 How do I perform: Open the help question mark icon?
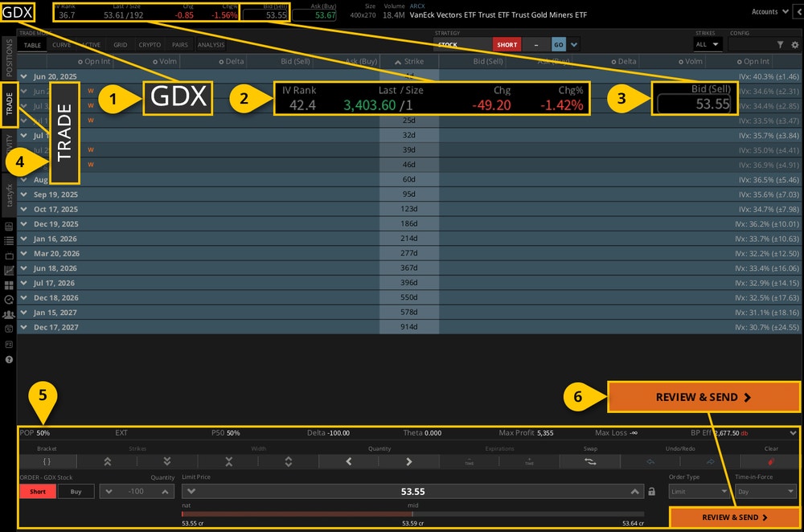click(x=9, y=359)
